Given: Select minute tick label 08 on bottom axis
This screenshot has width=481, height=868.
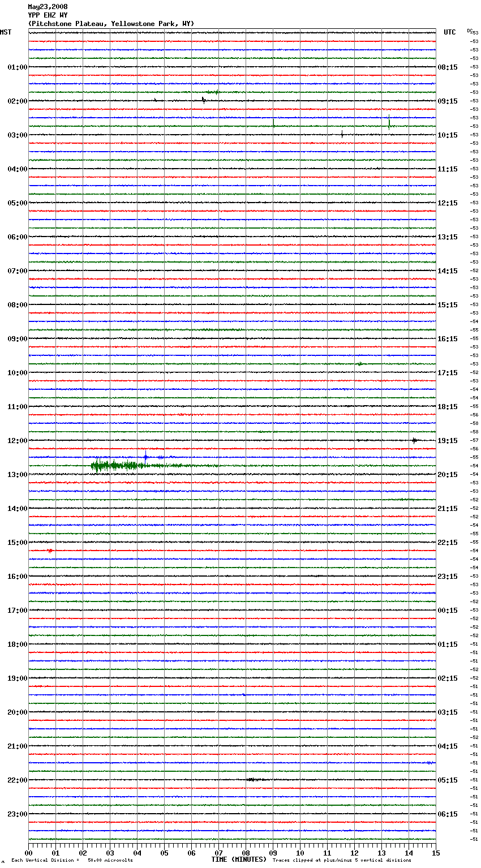Looking at the screenshot, I should (x=246, y=853).
